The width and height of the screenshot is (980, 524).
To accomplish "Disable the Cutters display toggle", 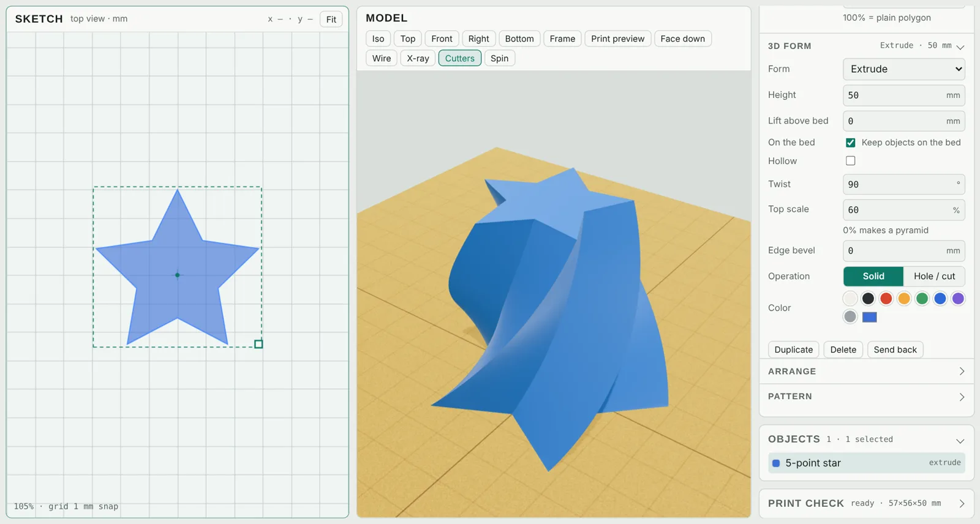I will (460, 58).
